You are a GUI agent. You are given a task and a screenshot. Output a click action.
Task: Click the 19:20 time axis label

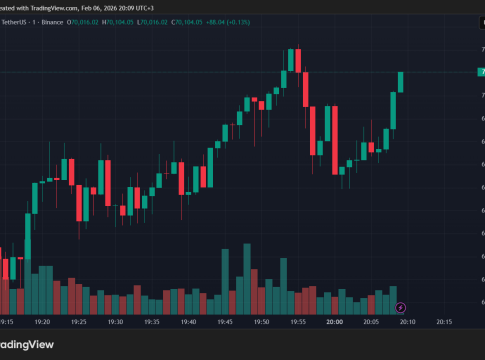[x=42, y=322]
